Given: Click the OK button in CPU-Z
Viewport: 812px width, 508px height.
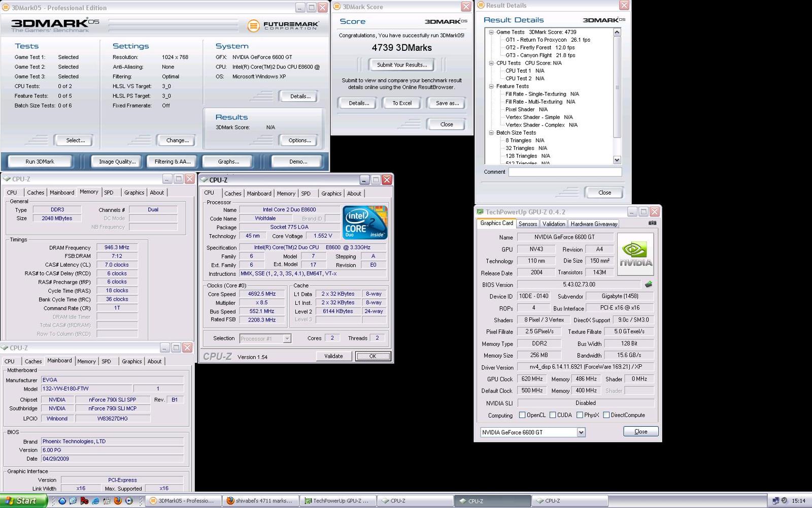Looking at the screenshot, I should tap(373, 356).
